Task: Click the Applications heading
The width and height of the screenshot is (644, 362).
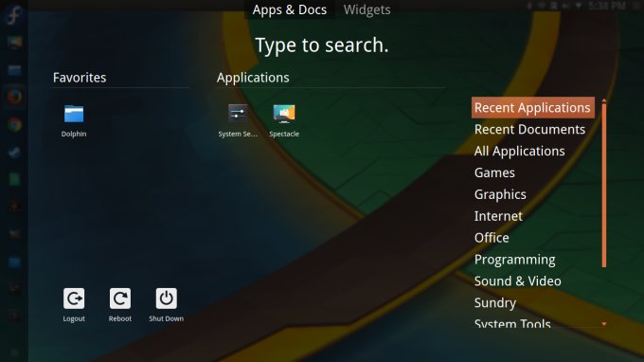Action: click(x=253, y=78)
